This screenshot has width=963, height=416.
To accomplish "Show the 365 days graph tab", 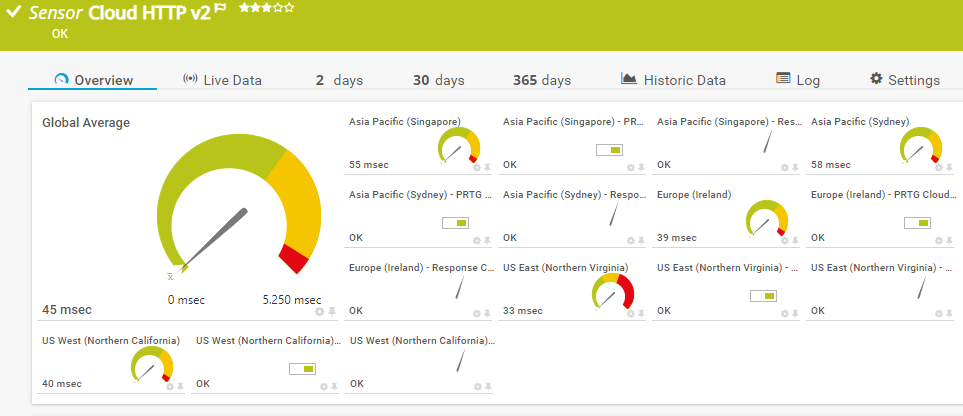I will [542, 80].
